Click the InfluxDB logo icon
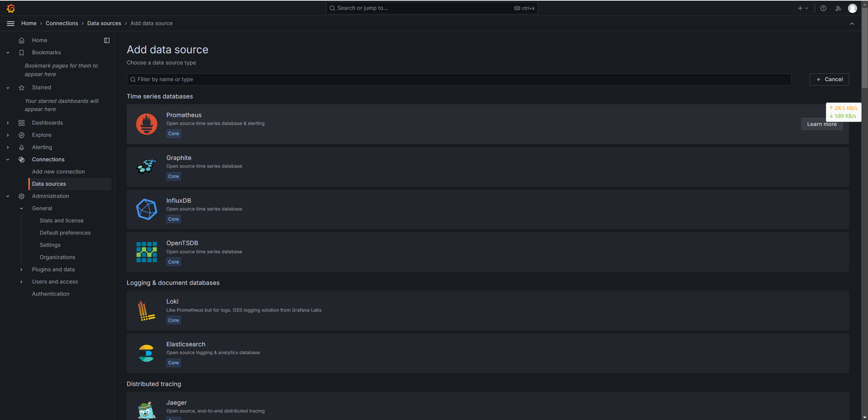 coord(147,209)
